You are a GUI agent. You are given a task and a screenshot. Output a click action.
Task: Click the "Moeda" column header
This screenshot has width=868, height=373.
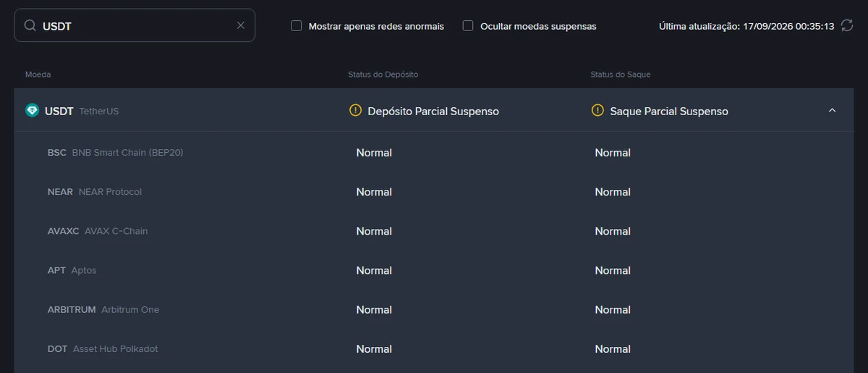point(38,75)
